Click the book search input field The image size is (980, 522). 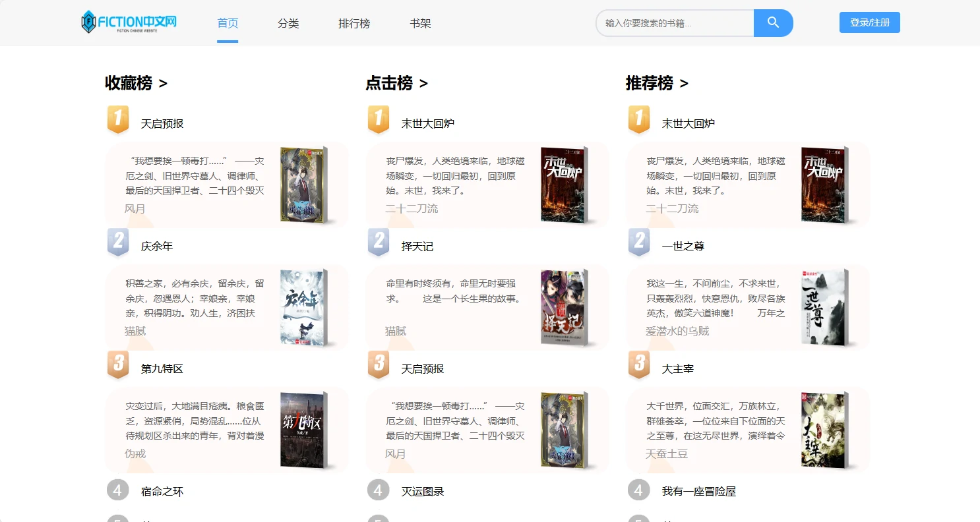[x=675, y=23]
